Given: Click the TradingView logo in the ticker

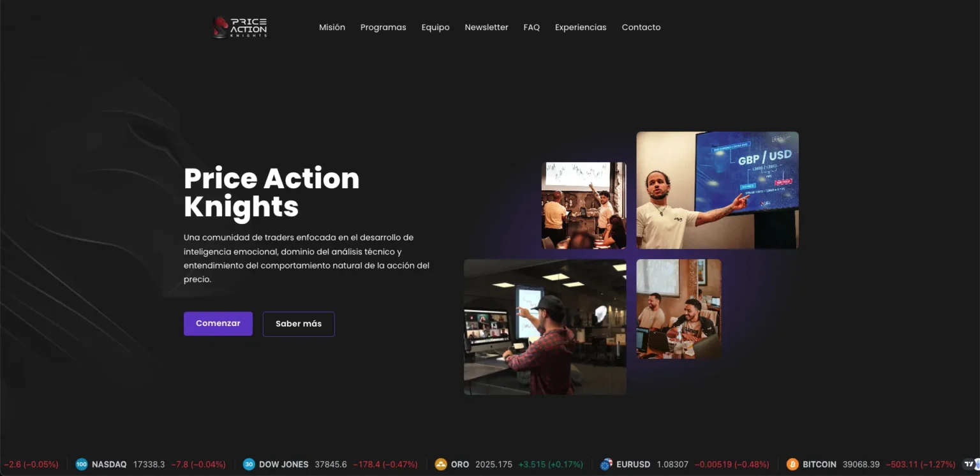Looking at the screenshot, I should 971,465.
